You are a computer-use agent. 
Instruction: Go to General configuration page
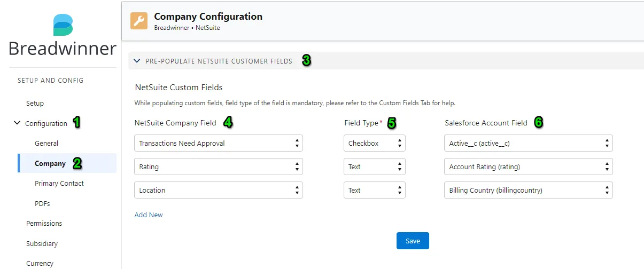coord(46,143)
